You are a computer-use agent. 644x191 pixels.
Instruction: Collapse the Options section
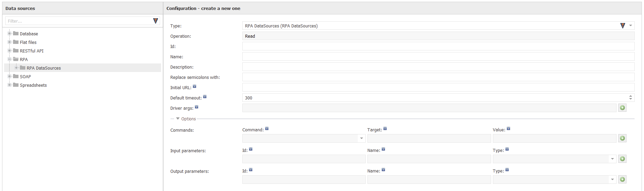pos(178,119)
